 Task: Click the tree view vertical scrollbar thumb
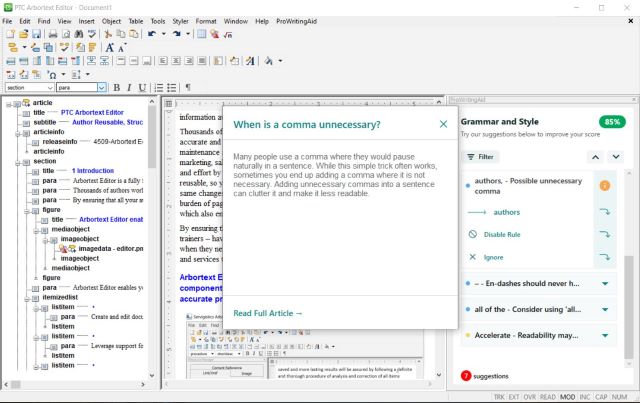152,137
